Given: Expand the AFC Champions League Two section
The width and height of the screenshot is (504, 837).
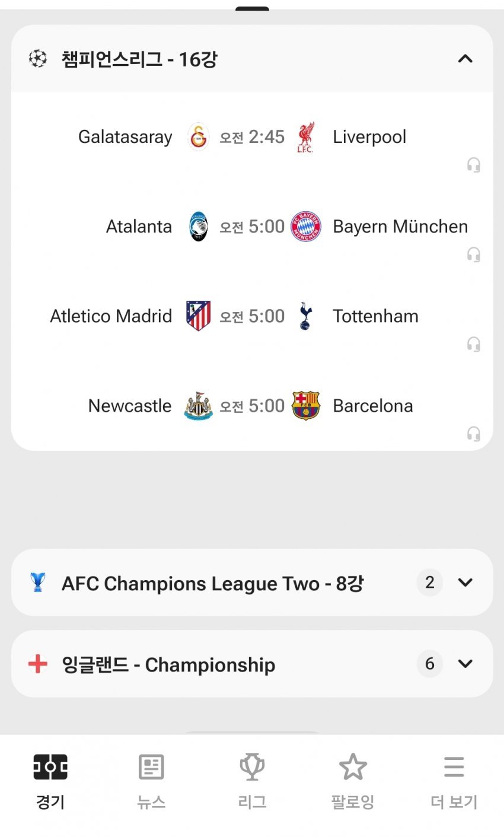Looking at the screenshot, I should pos(465,583).
